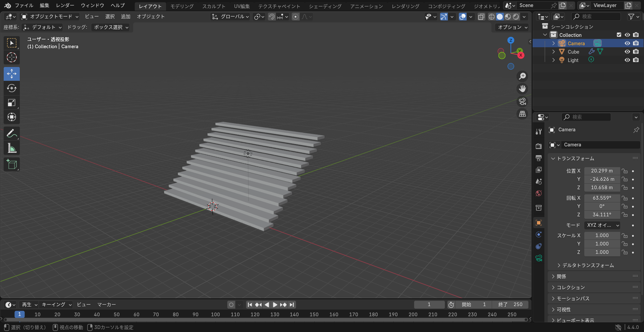Click the 位置 X value field

602,171
